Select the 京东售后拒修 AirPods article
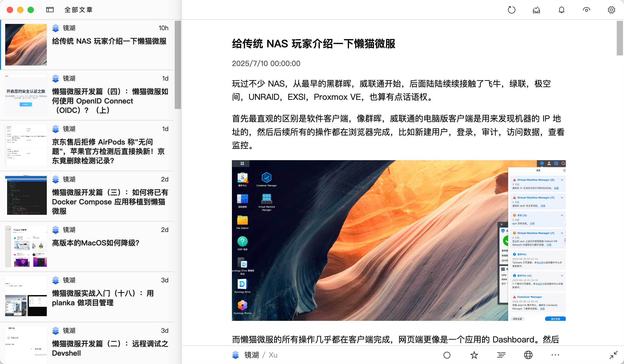 coord(109,151)
